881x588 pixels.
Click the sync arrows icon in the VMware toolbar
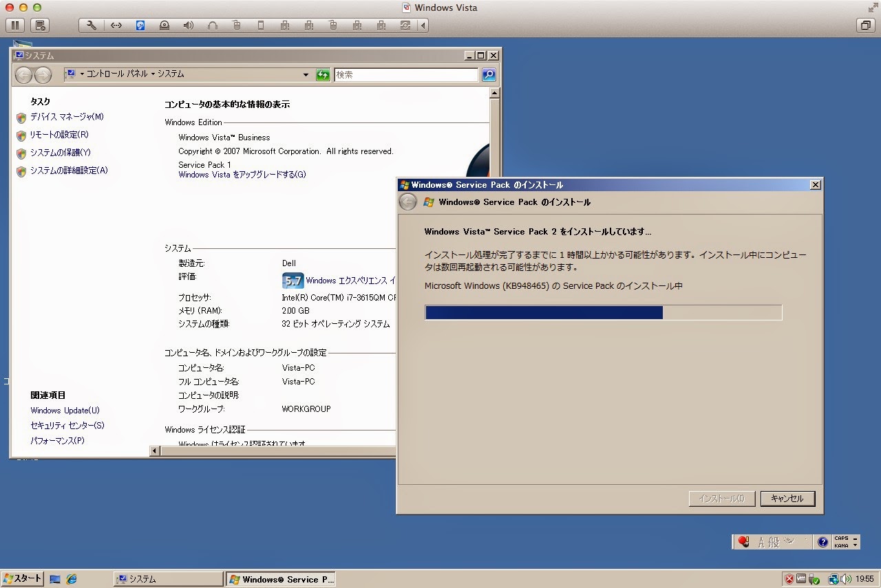click(x=405, y=25)
